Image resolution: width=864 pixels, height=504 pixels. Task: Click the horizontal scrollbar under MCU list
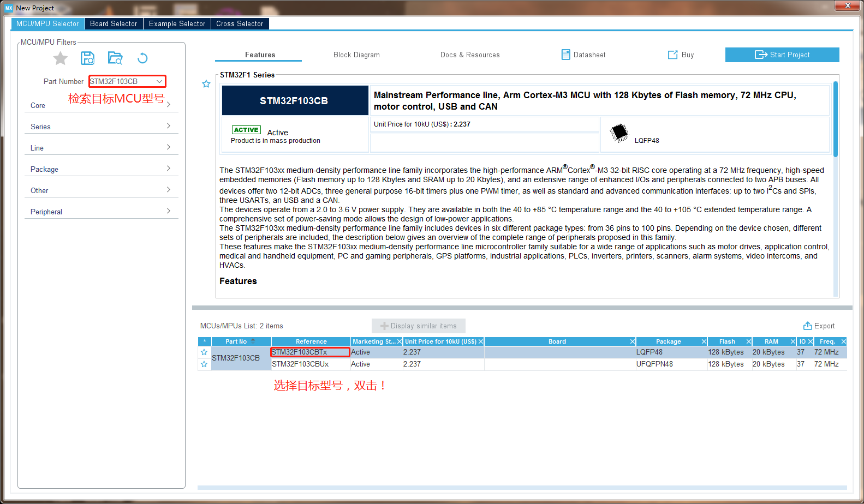point(522,488)
